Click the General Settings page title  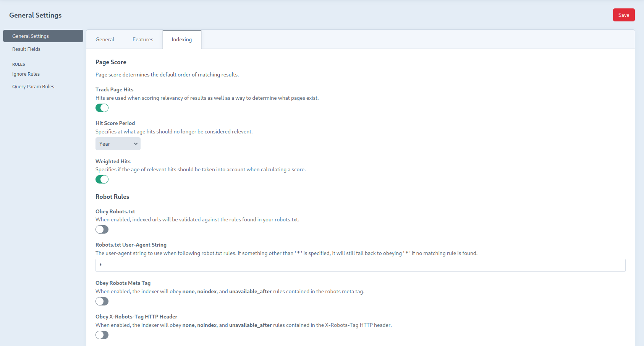35,15
